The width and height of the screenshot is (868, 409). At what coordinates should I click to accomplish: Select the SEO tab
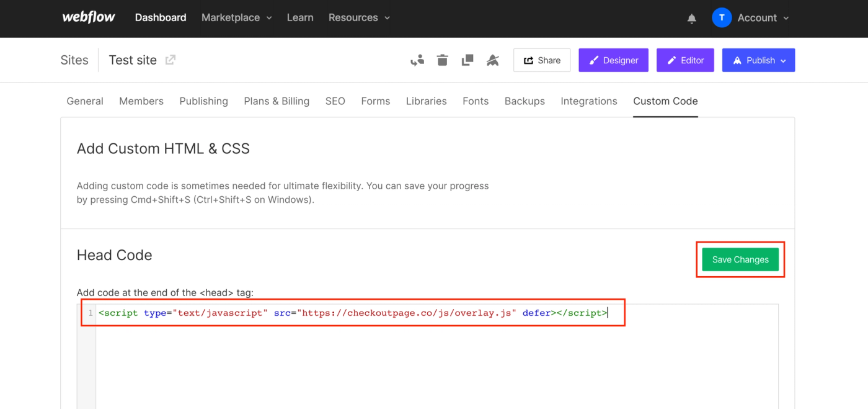(x=335, y=101)
